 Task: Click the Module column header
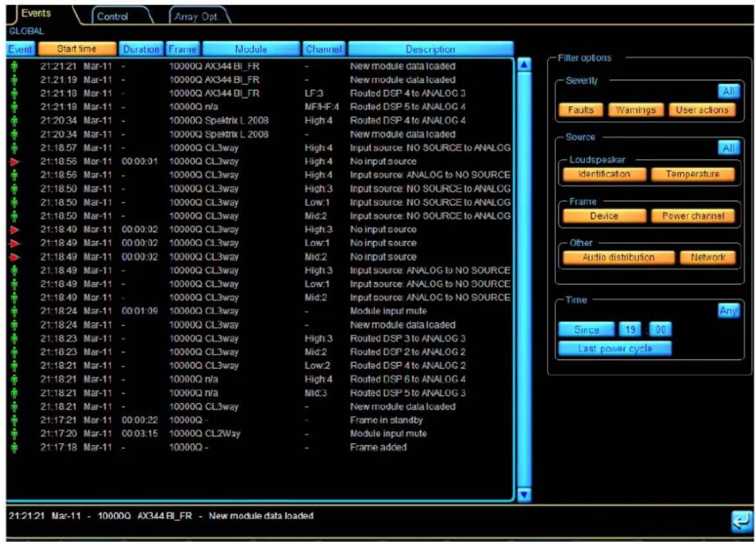pos(251,49)
